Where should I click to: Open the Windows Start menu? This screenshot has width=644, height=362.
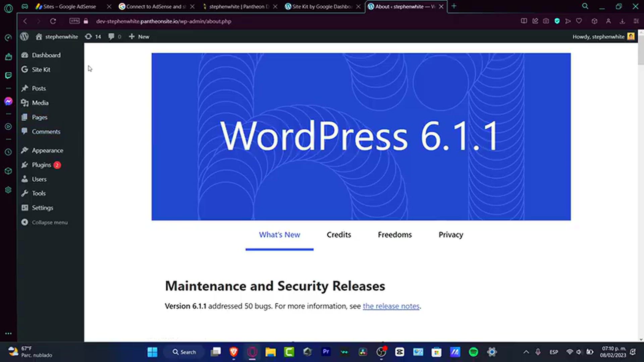tap(152, 352)
